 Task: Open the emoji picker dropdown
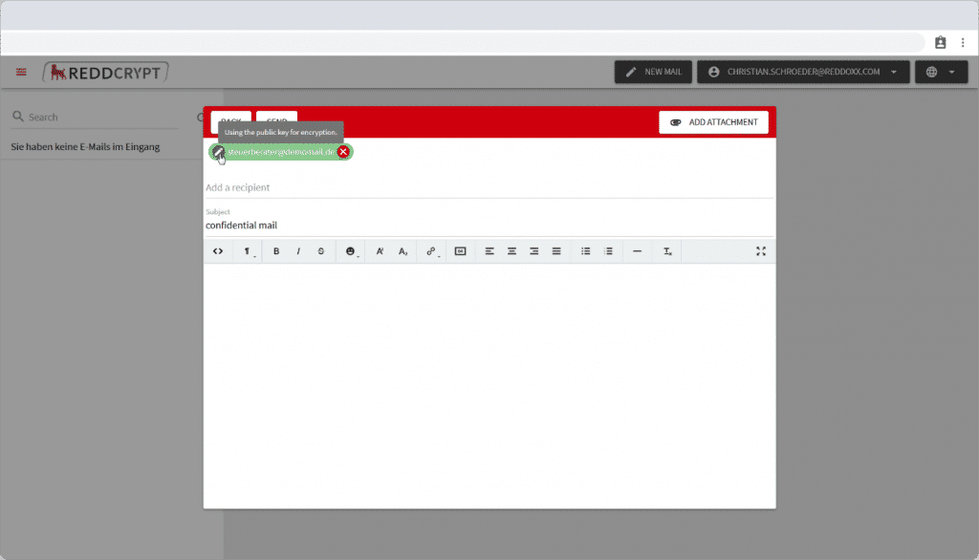351,251
